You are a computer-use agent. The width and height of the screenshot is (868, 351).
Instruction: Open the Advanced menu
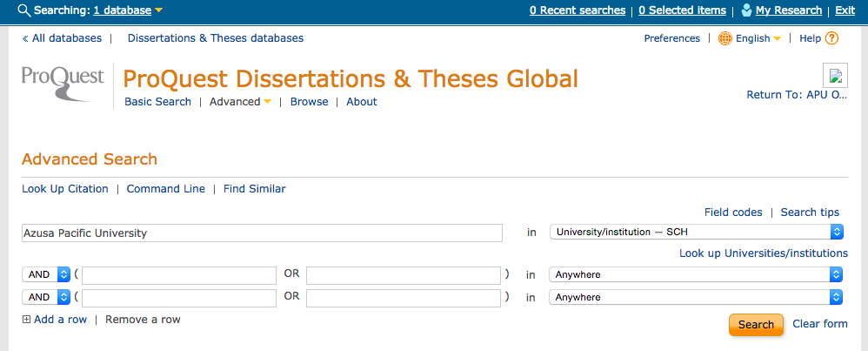(x=235, y=102)
